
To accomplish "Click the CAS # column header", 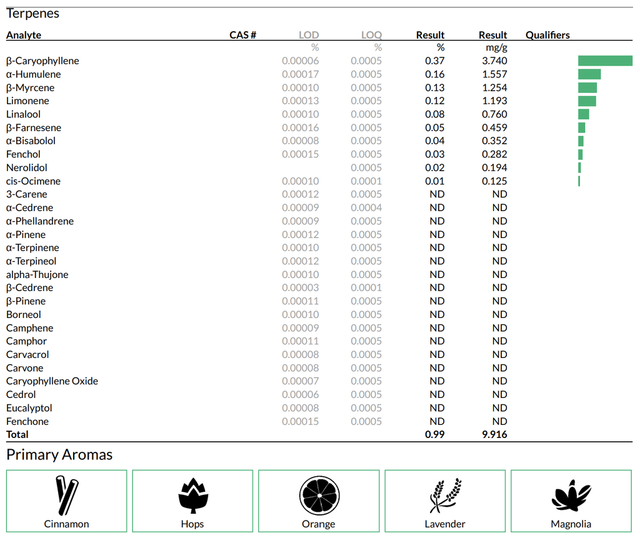I will [242, 35].
